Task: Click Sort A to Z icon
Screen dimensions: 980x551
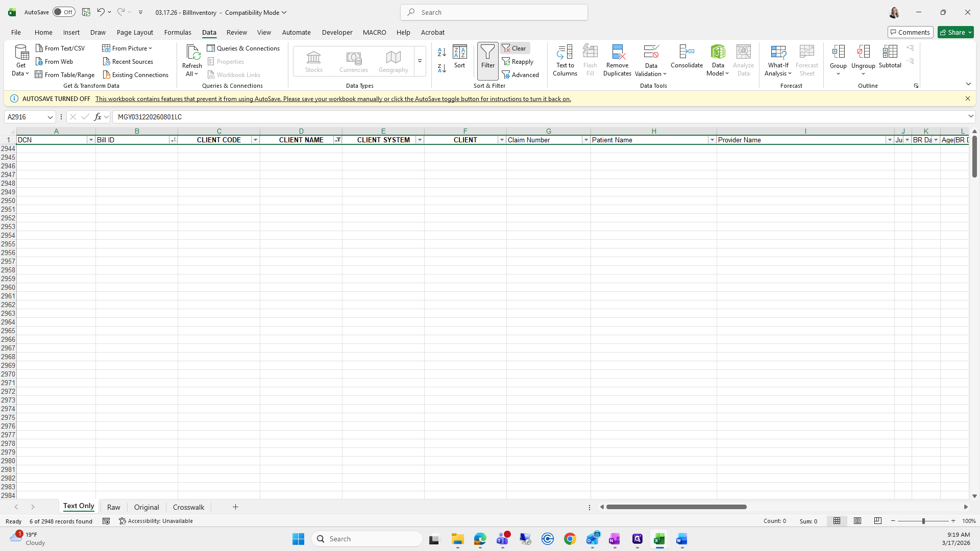Action: pyautogui.click(x=442, y=52)
